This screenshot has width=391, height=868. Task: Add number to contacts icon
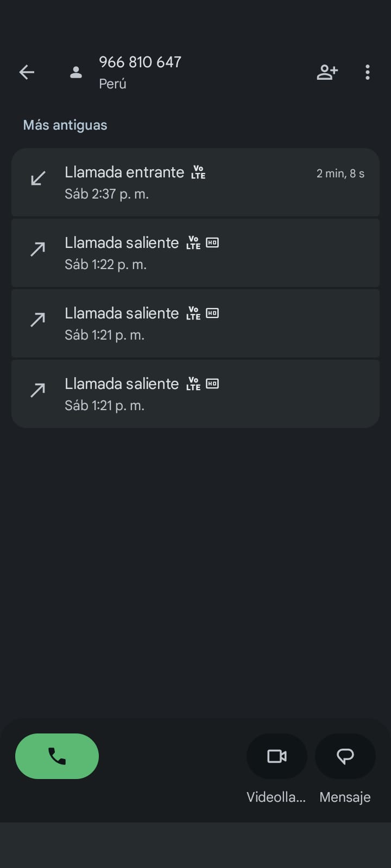click(x=327, y=72)
